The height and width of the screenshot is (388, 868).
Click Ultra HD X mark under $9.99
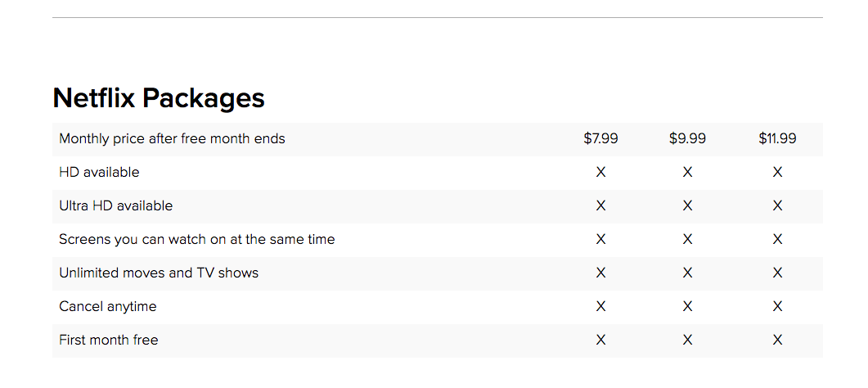[x=687, y=206]
